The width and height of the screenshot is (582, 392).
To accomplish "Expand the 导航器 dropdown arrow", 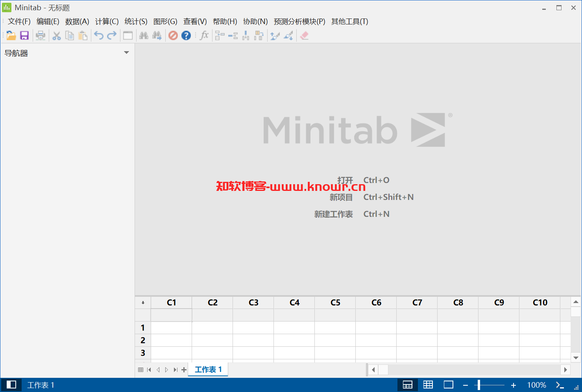I will pyautogui.click(x=126, y=52).
